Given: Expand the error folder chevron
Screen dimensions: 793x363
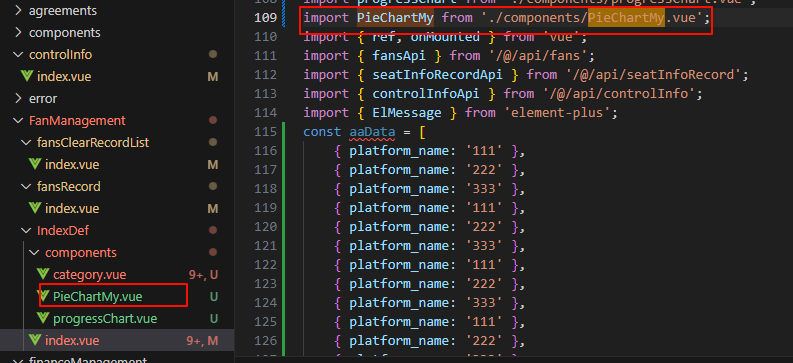Looking at the screenshot, I should pos(19,99).
